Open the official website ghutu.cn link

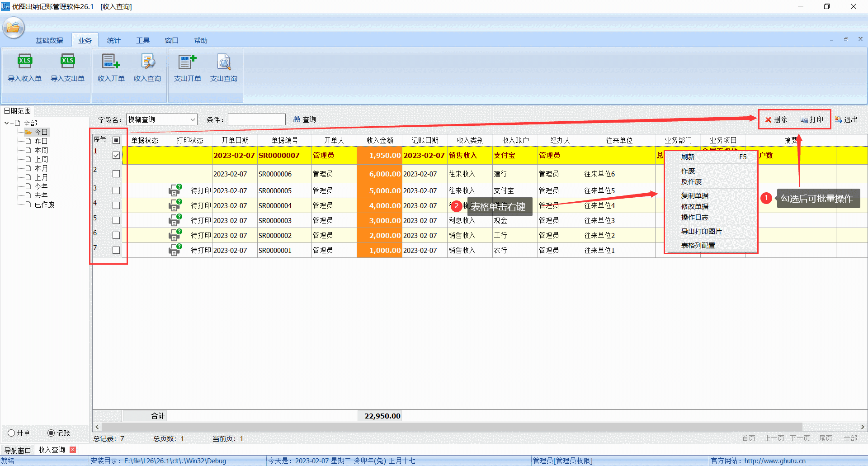click(x=774, y=461)
